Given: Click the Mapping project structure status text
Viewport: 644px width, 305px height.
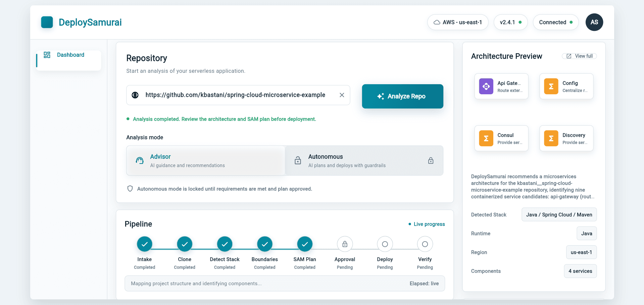Looking at the screenshot, I should point(196,284).
